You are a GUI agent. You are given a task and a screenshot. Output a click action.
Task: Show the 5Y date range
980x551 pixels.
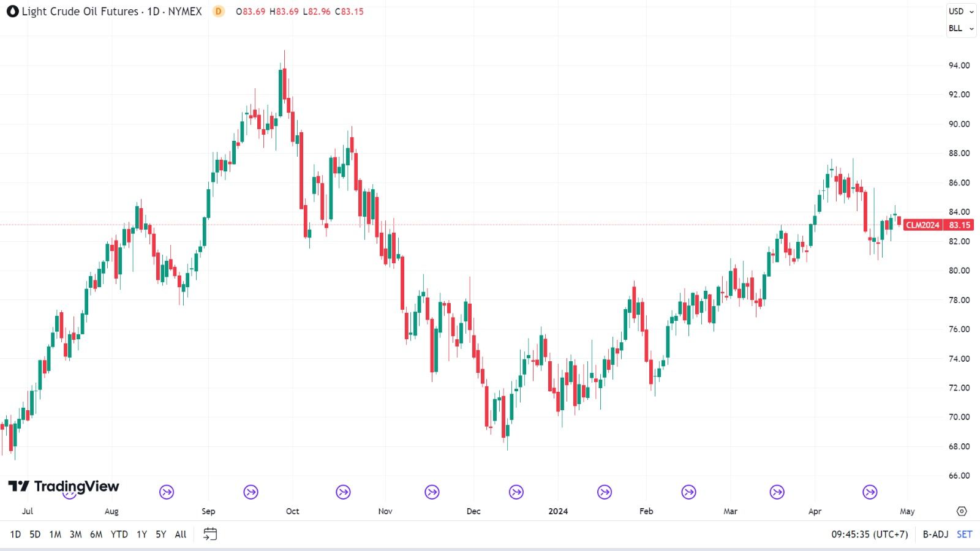click(160, 534)
